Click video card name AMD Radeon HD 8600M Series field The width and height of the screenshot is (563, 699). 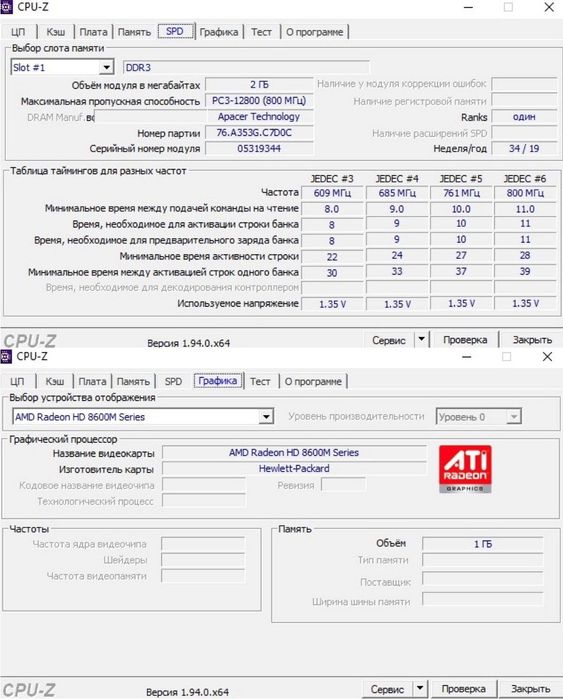point(294,452)
